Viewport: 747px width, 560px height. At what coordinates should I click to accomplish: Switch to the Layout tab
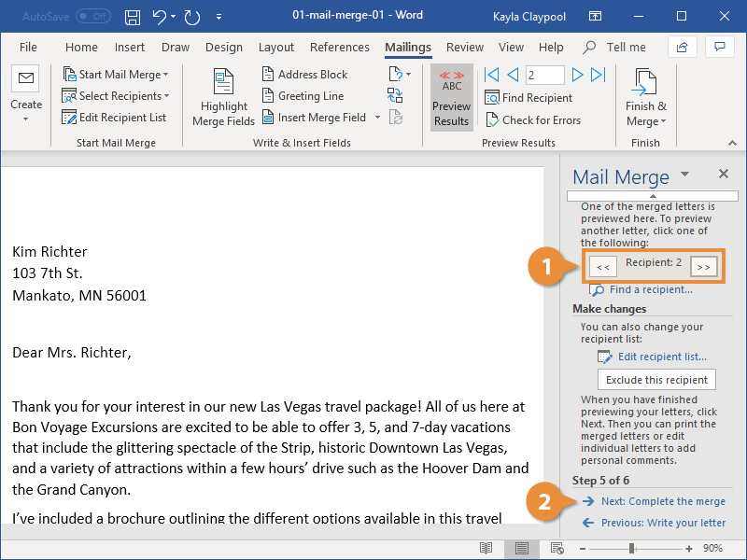coord(275,48)
